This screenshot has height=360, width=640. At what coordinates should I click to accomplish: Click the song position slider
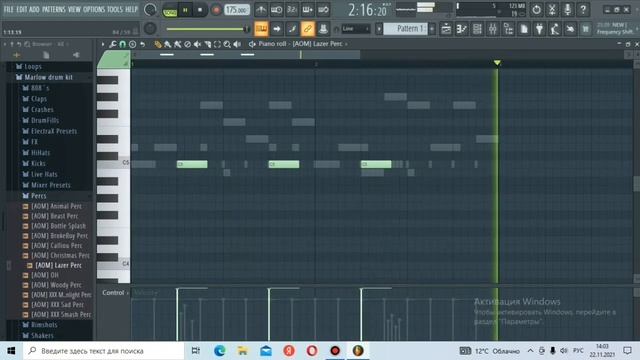(x=208, y=29)
